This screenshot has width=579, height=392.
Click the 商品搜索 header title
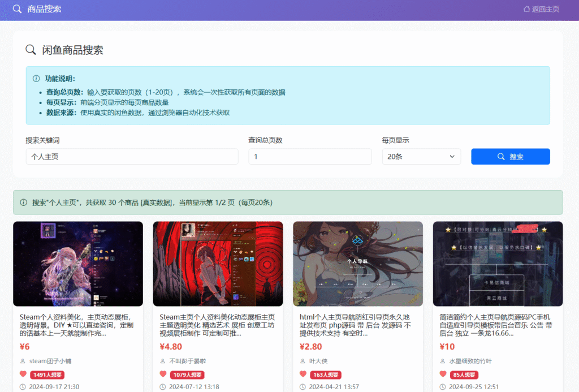44,9
